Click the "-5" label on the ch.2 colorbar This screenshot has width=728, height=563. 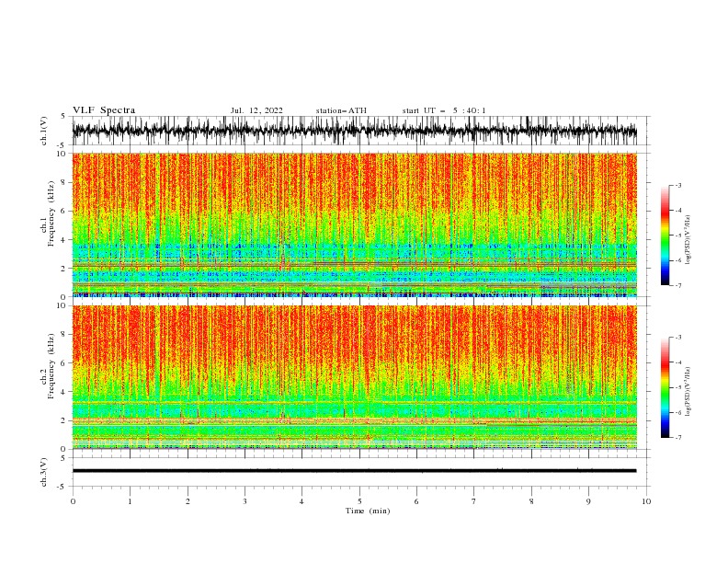pyautogui.click(x=678, y=387)
